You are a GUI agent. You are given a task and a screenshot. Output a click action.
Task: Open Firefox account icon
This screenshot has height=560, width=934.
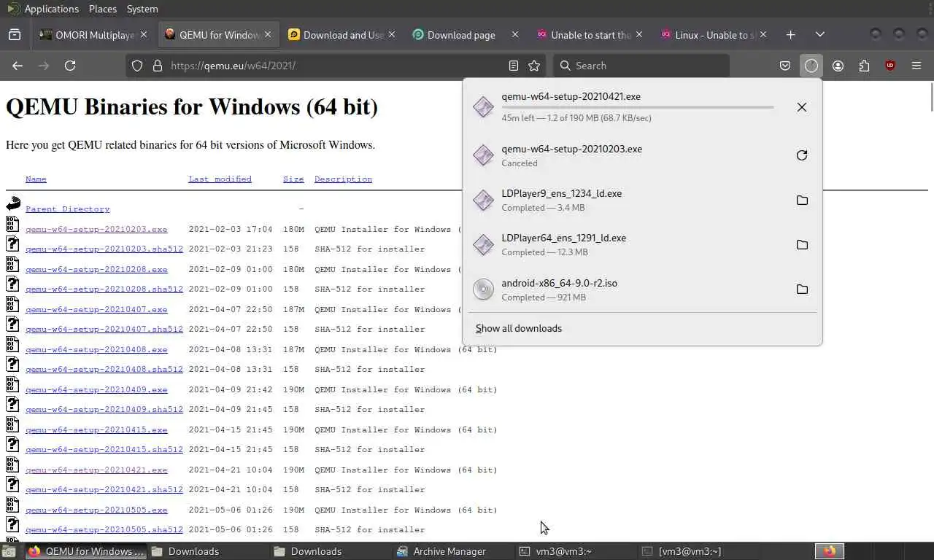pos(838,66)
